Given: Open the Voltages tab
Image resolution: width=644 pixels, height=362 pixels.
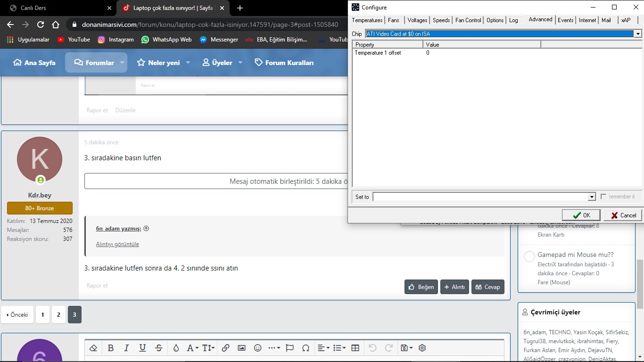Looking at the screenshot, I should 417,20.
